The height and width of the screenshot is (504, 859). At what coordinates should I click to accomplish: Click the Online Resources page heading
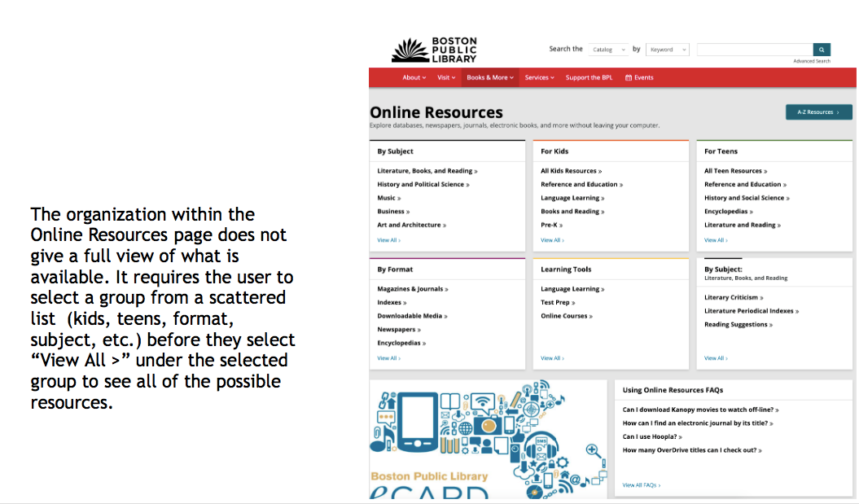click(436, 112)
